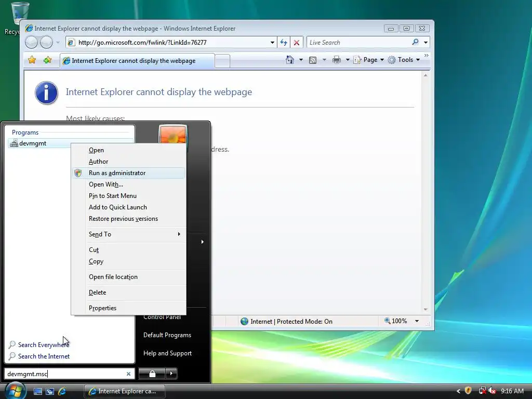Open the Tools menu dropdown
The height and width of the screenshot is (399, 532).
point(404,60)
